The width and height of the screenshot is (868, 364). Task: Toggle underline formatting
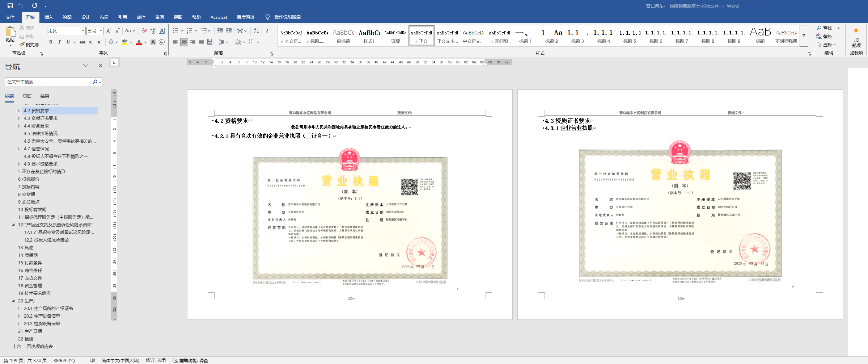[x=68, y=42]
